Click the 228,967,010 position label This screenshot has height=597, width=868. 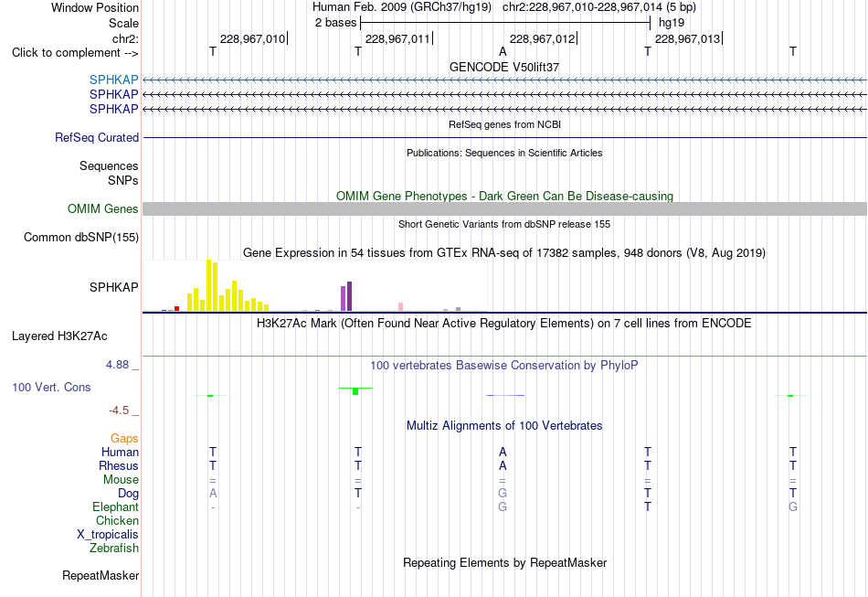coord(252,38)
